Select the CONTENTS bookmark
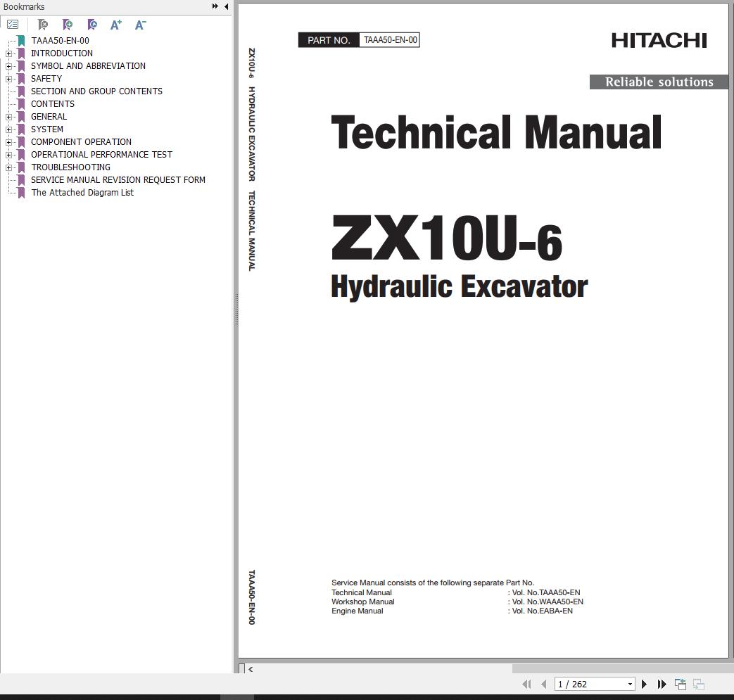The height and width of the screenshot is (700, 734). (52, 104)
